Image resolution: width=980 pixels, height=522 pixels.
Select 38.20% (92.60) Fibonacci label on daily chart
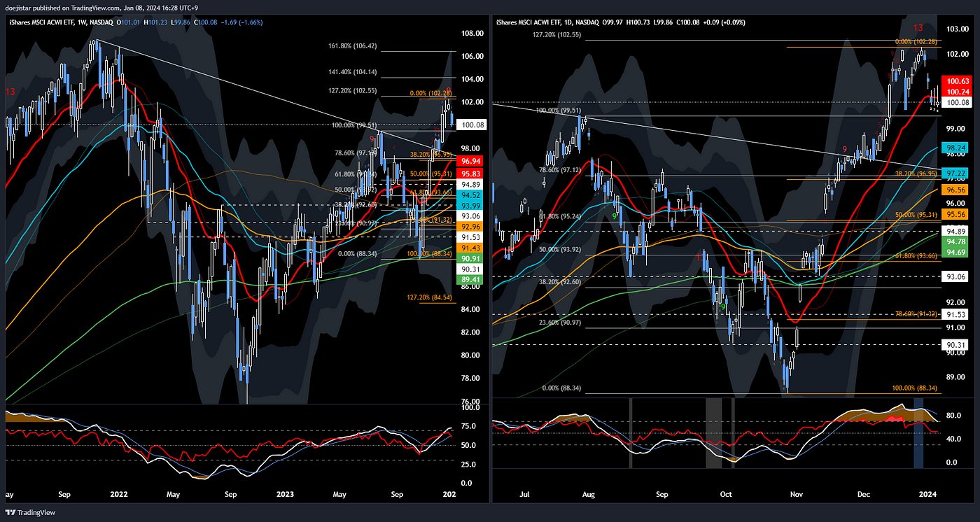pyautogui.click(x=559, y=282)
